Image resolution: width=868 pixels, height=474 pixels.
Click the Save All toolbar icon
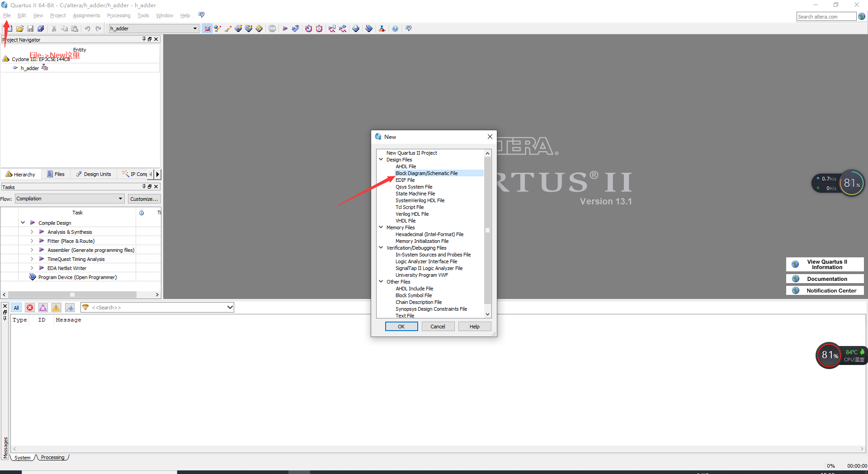41,28
